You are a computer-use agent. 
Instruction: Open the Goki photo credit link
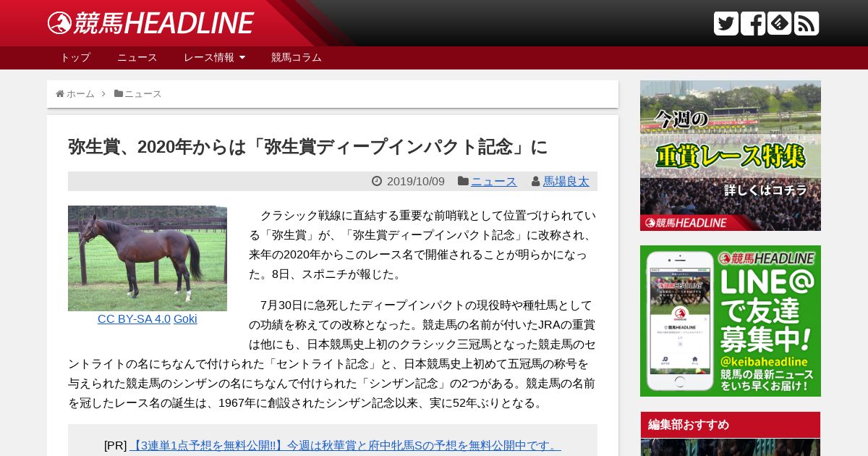click(x=185, y=318)
